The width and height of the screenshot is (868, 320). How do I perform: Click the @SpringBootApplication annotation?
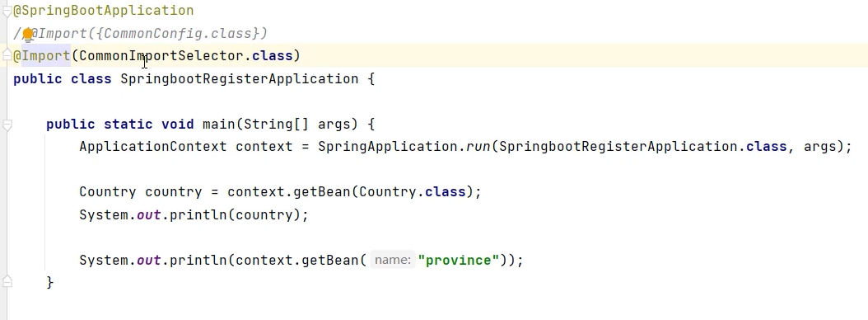coord(104,11)
